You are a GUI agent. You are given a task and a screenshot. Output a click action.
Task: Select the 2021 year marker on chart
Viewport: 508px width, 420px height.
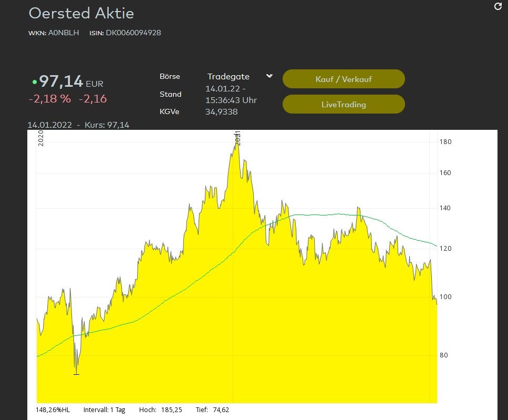click(237, 138)
